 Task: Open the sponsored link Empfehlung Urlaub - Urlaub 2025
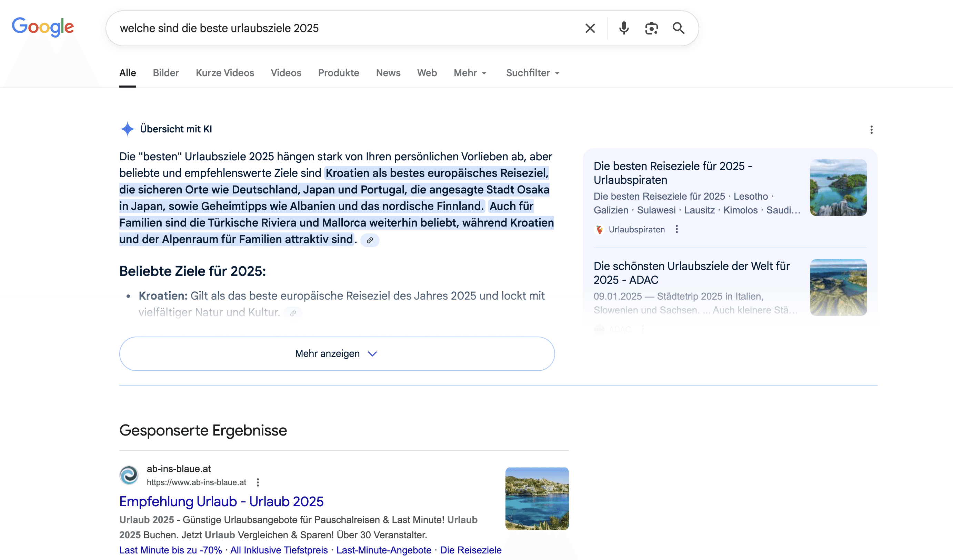(221, 501)
